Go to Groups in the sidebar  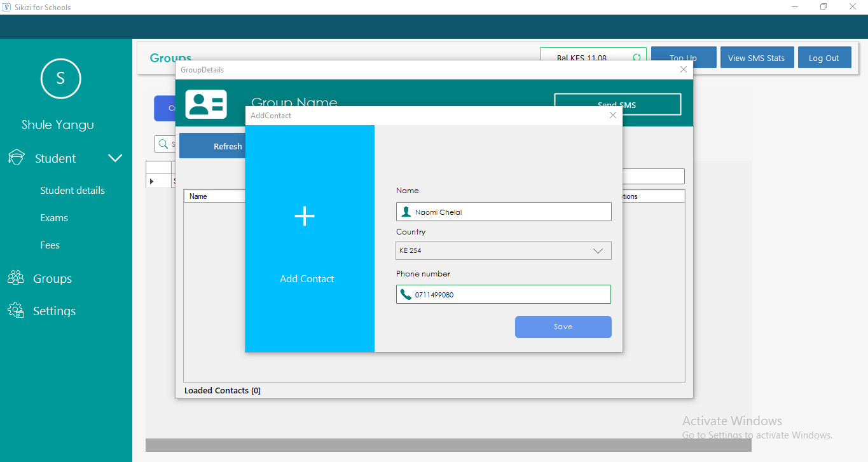[52, 278]
